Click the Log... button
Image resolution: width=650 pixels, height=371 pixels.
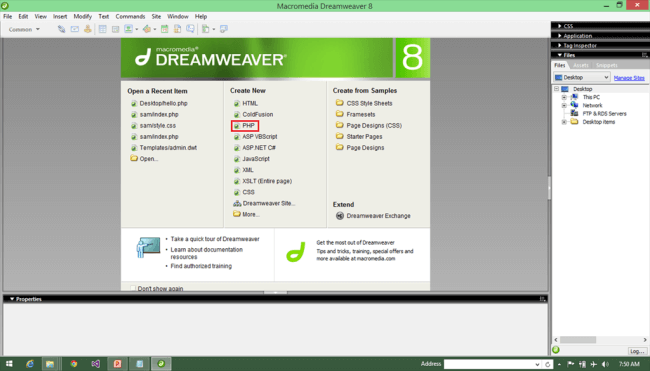[x=637, y=351]
